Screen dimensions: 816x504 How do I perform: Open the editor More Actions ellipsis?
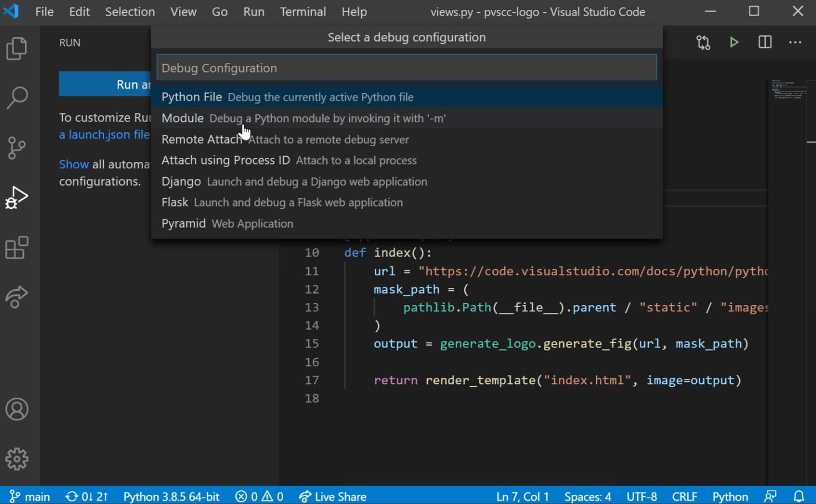[795, 43]
